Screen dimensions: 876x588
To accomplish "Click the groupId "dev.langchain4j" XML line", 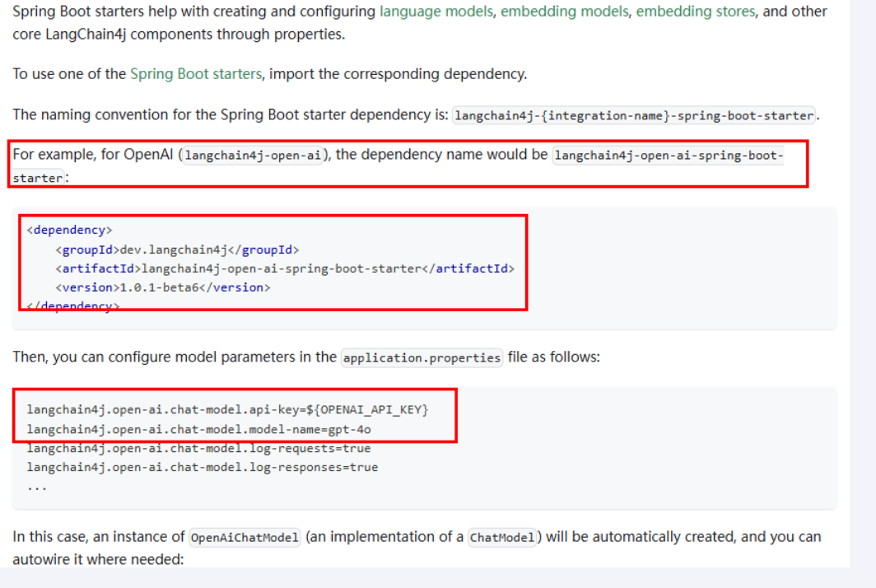I will [177, 250].
